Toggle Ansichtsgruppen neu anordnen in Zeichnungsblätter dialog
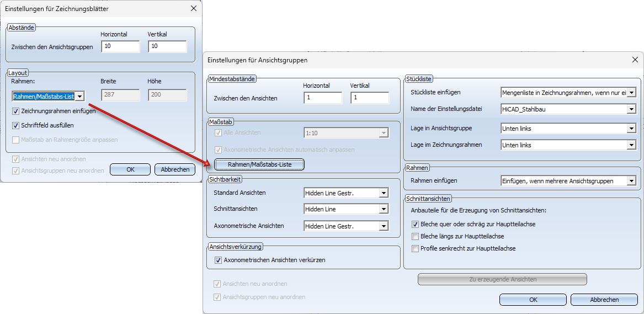 tap(15, 171)
